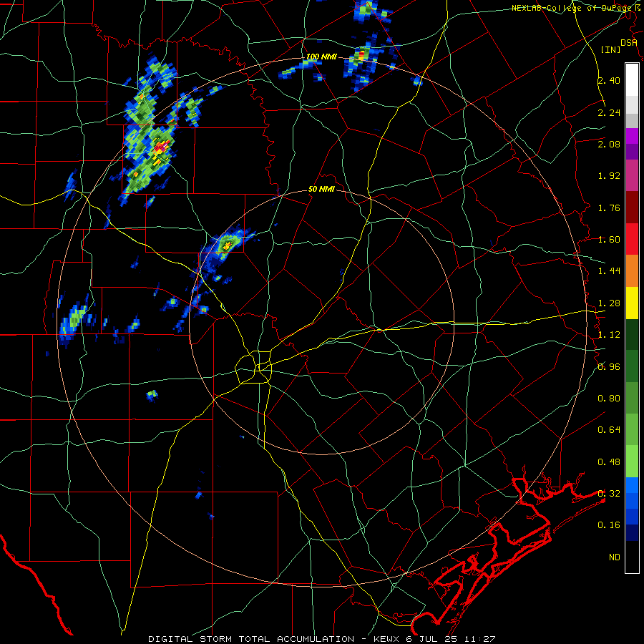Click the KEWX radar site identifier
Viewport: 644px width, 644px height.
pos(387,639)
